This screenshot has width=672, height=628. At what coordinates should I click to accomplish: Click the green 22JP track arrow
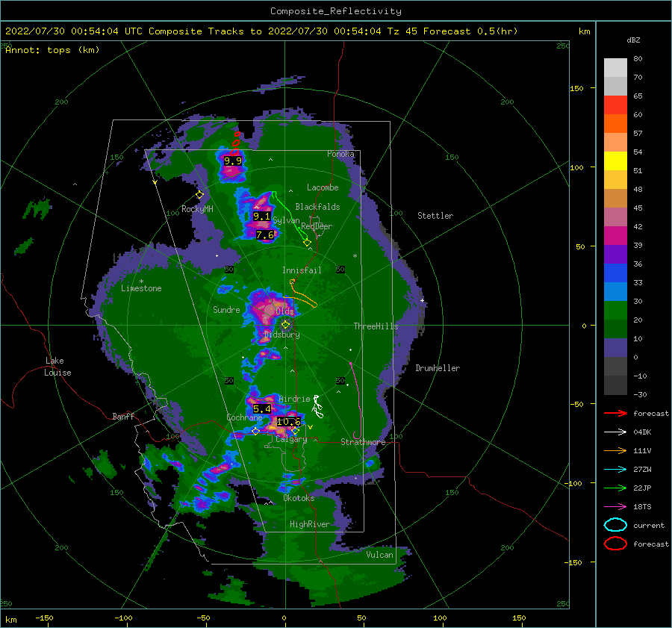(615, 488)
